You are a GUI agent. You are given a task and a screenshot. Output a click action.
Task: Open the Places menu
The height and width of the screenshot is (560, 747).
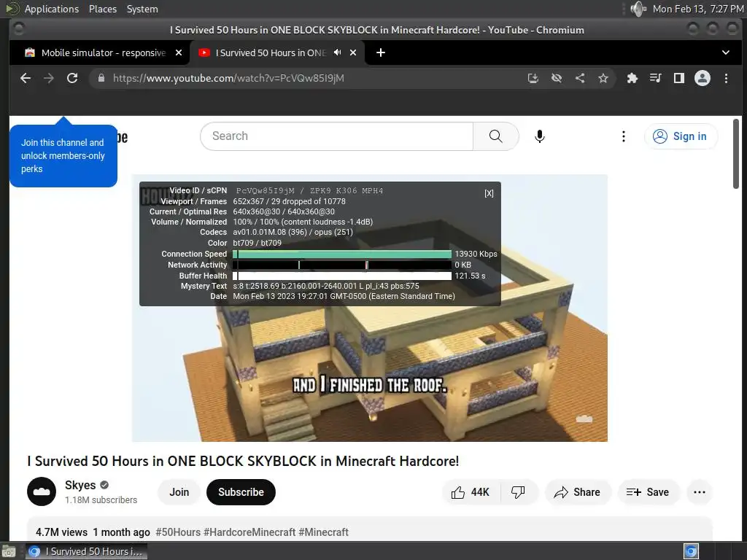103,9
